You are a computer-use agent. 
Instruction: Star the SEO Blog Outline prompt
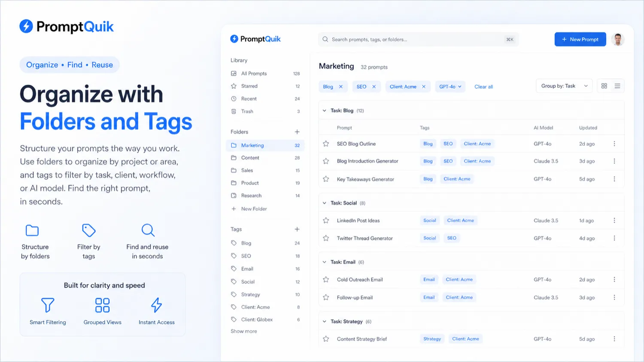[x=326, y=144]
